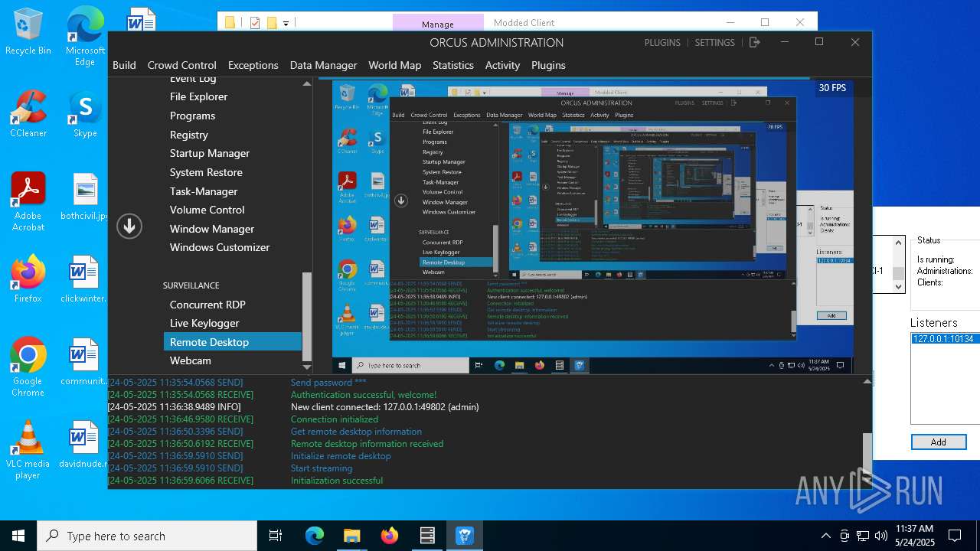This screenshot has width=980, height=551.
Task: Click PLUGINS link in title bar
Action: (662, 43)
